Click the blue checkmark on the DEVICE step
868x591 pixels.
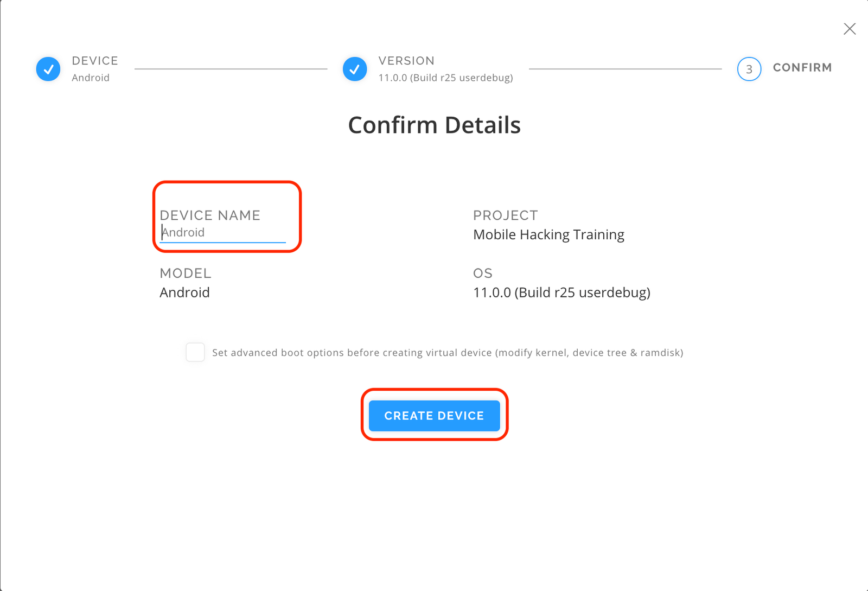coord(48,69)
